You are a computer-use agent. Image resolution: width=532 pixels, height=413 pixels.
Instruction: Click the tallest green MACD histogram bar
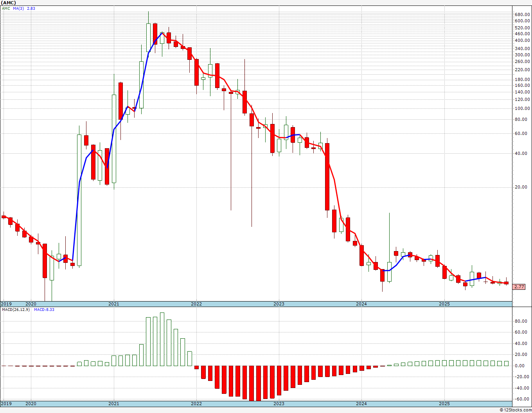coord(162,339)
